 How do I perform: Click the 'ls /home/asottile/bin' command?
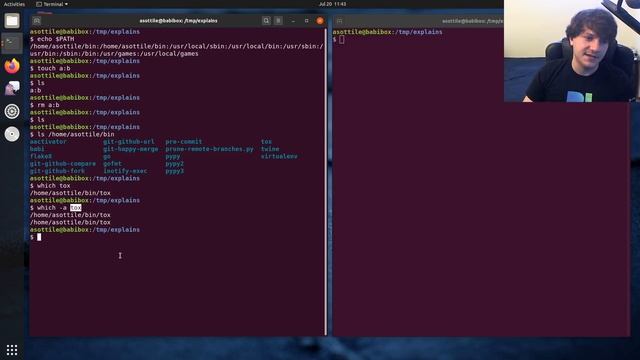pyautogui.click(x=72, y=134)
